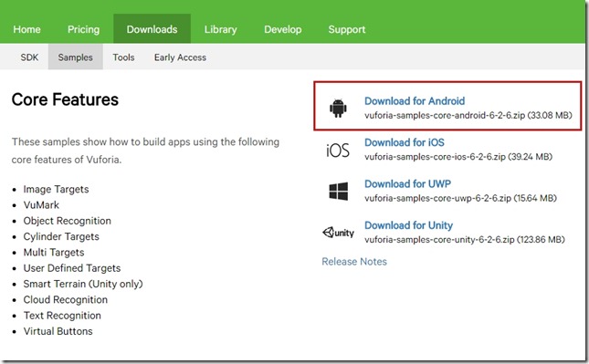The image size is (589, 364).
Task: Open the Support page
Action: (x=347, y=29)
